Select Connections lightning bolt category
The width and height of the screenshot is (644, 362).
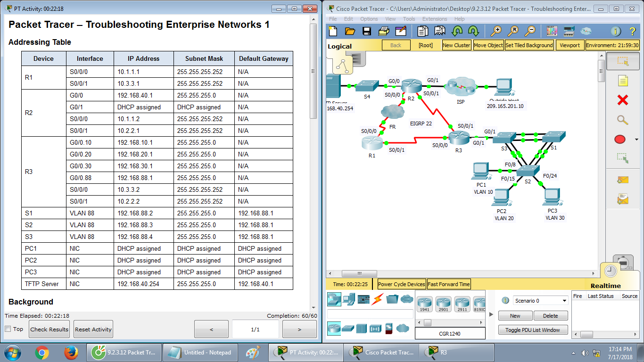(x=378, y=298)
